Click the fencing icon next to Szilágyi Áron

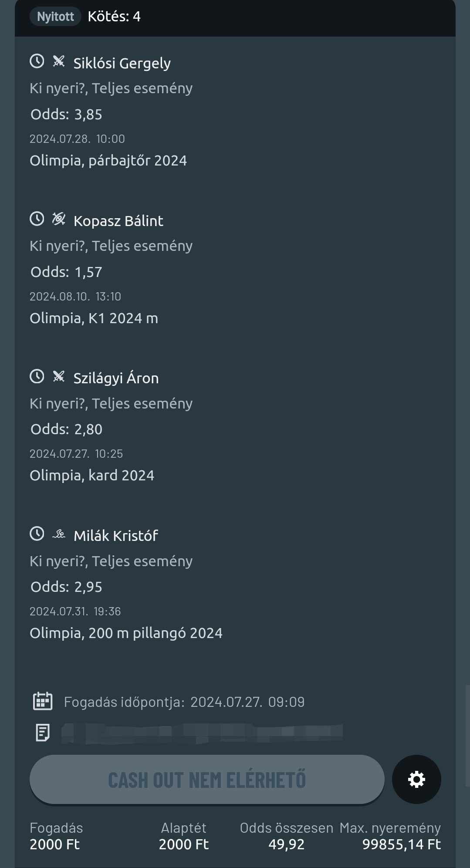point(59,376)
